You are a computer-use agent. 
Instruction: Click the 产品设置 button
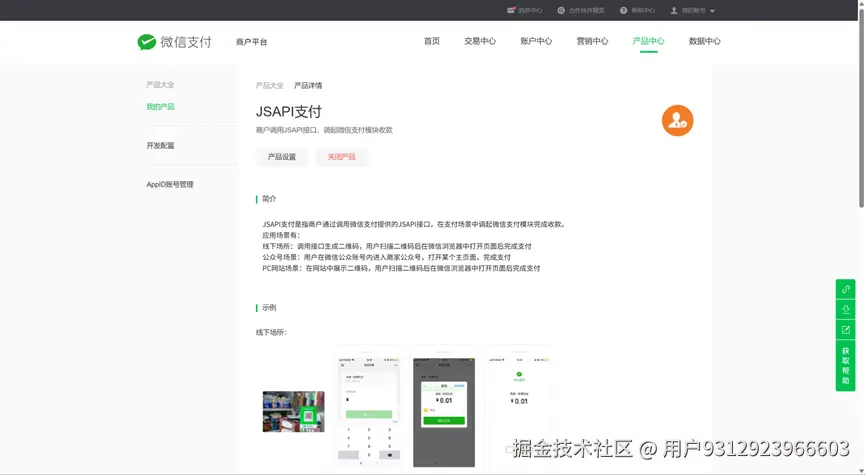click(x=281, y=157)
